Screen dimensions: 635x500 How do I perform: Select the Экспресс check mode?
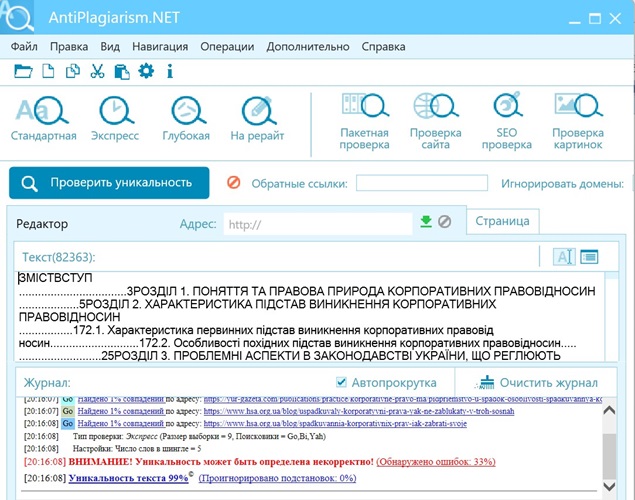(x=115, y=118)
